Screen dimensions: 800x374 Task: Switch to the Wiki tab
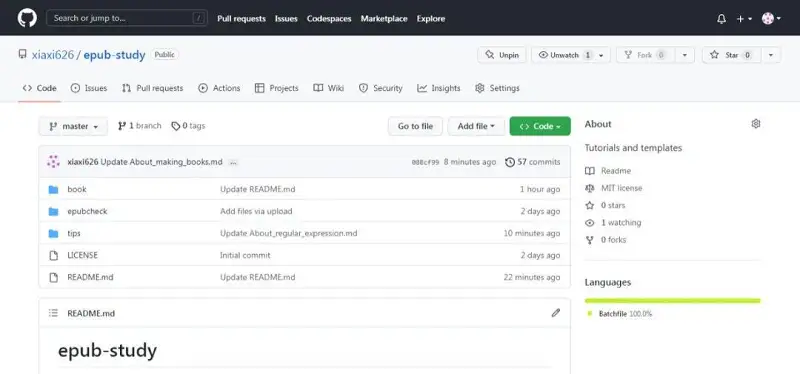(329, 88)
